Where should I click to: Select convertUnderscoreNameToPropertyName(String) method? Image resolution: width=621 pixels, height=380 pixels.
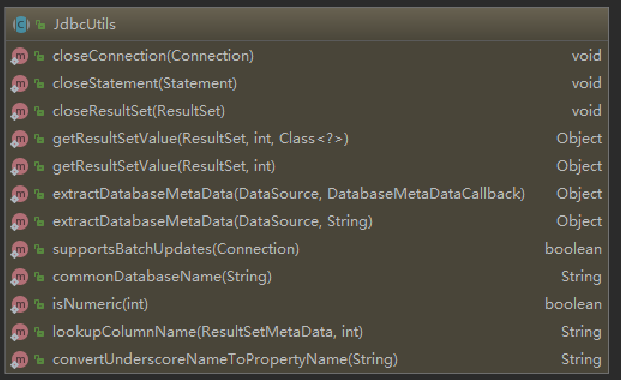[225, 360]
